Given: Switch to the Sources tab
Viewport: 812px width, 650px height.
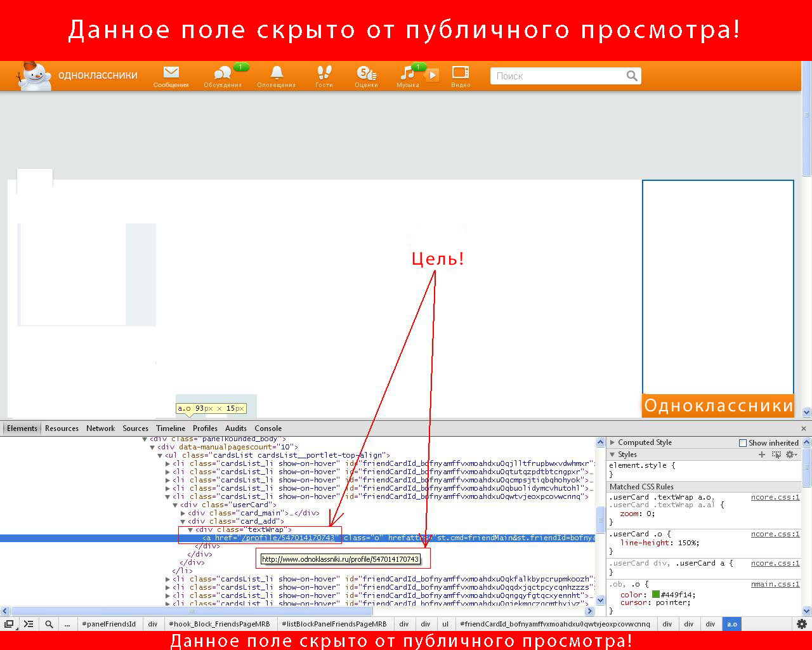Looking at the screenshot, I should coord(135,428).
